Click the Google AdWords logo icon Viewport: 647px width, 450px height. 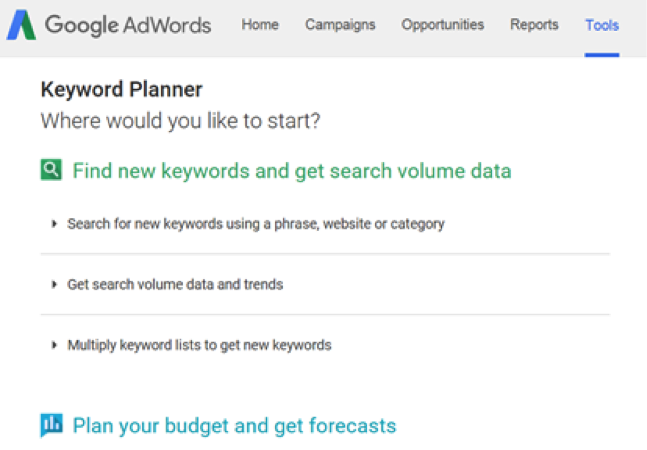[x=21, y=25]
